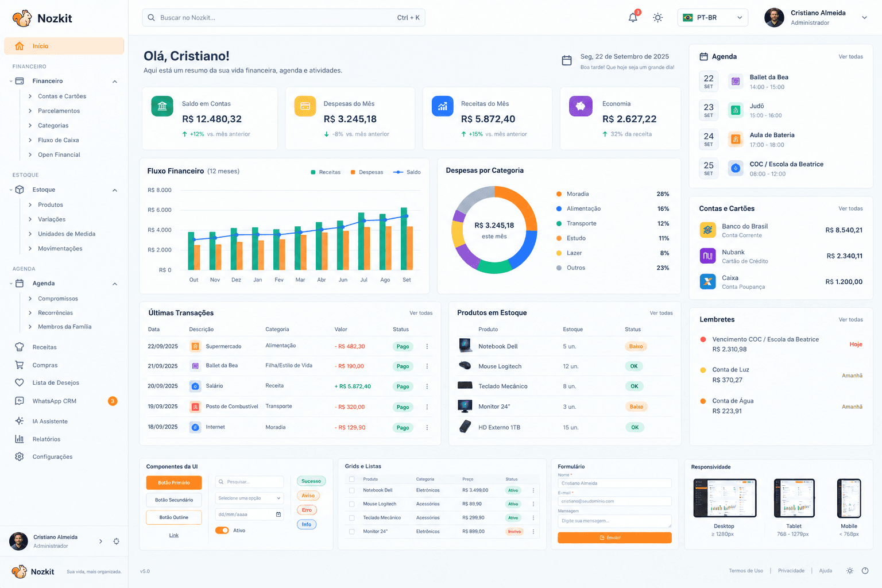This screenshot has width=882, height=588.
Task: Open row menu for Notebook Dell in grid
Action: 533,490
